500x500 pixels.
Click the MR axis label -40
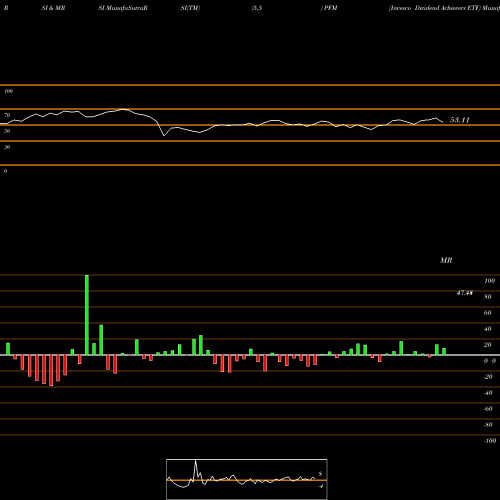(488, 393)
